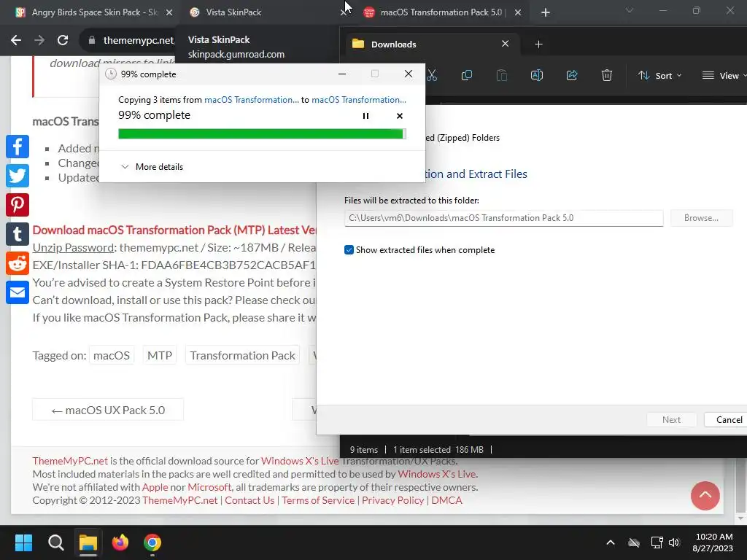Close the Angry Birds Space Skin Pack tab
The height and width of the screenshot is (560, 747).
point(169,13)
